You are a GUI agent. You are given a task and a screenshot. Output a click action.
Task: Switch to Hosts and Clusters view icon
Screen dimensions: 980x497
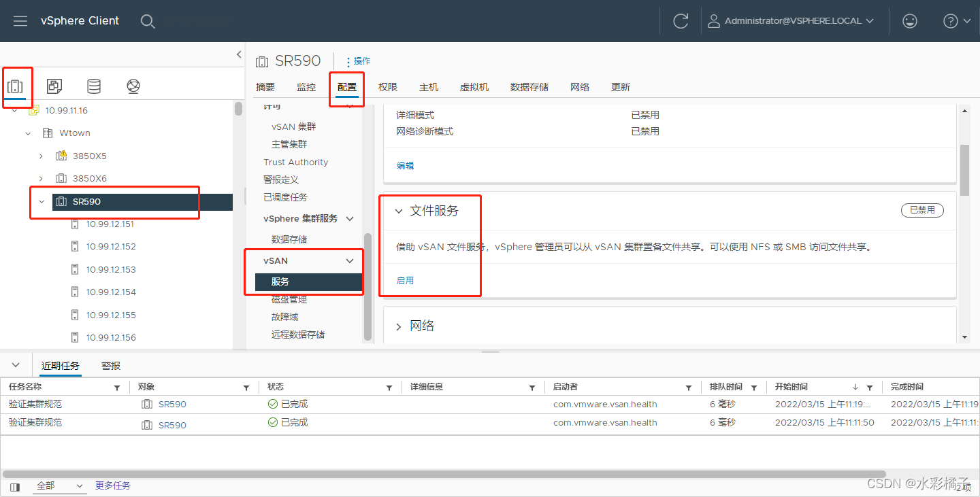[x=15, y=86]
